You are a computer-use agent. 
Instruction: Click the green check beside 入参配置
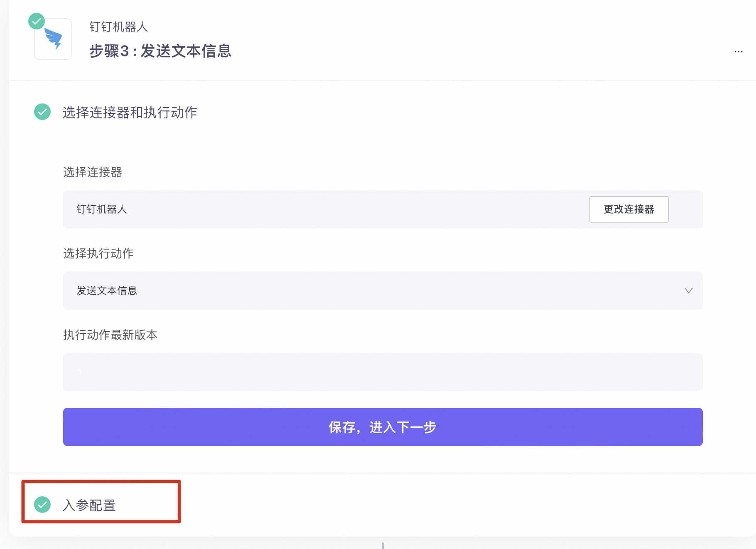point(42,505)
